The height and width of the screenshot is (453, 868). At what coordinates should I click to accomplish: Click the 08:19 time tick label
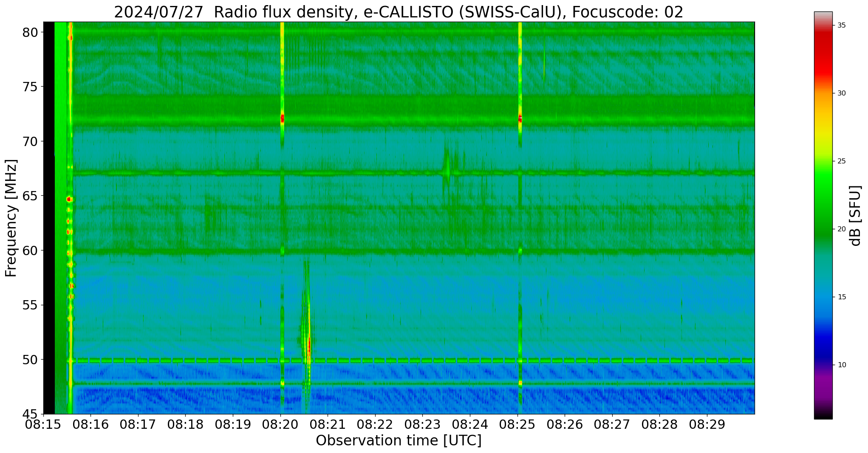233,424
